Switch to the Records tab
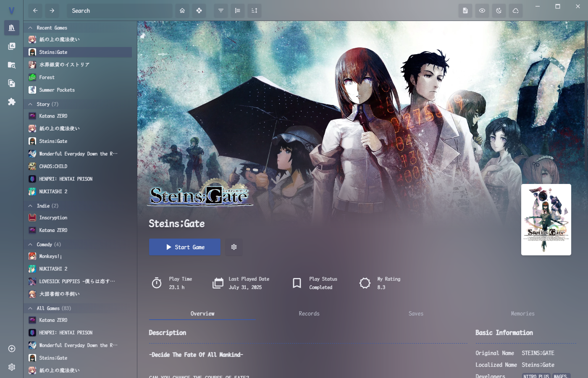Image resolution: width=588 pixels, height=378 pixels. (309, 314)
